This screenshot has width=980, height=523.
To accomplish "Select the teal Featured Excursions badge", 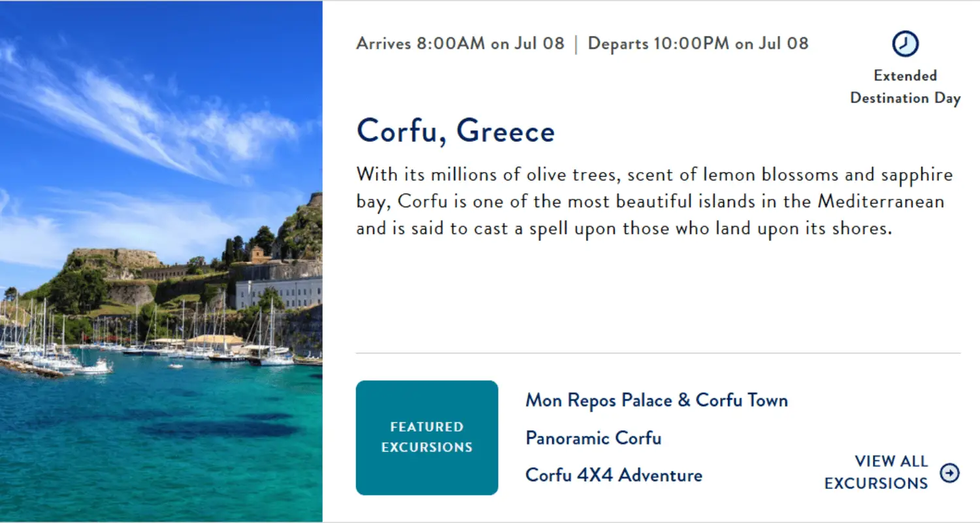I will point(427,437).
